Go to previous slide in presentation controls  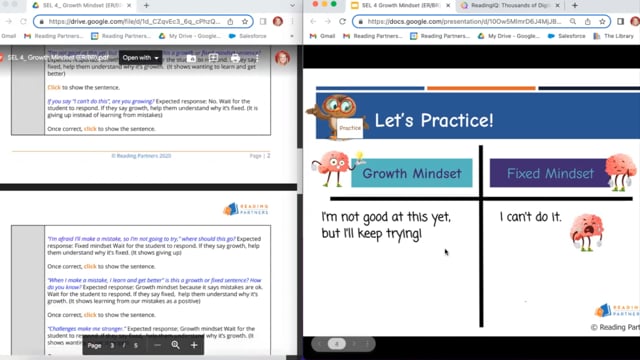coord(320,344)
